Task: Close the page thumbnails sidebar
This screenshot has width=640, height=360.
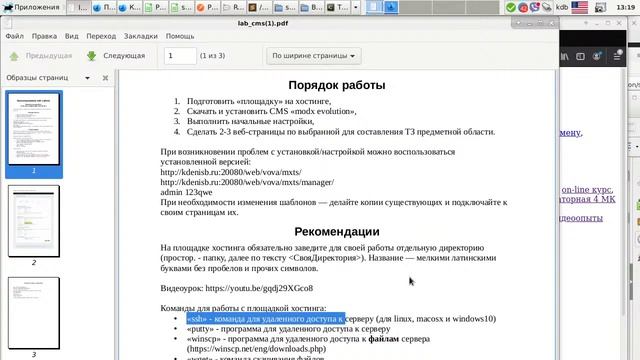Action: tap(105, 78)
